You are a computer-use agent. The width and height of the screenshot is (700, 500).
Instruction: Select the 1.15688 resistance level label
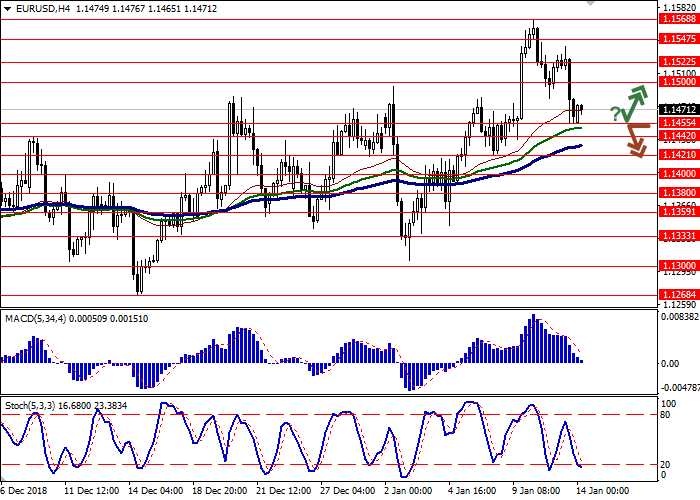678,18
